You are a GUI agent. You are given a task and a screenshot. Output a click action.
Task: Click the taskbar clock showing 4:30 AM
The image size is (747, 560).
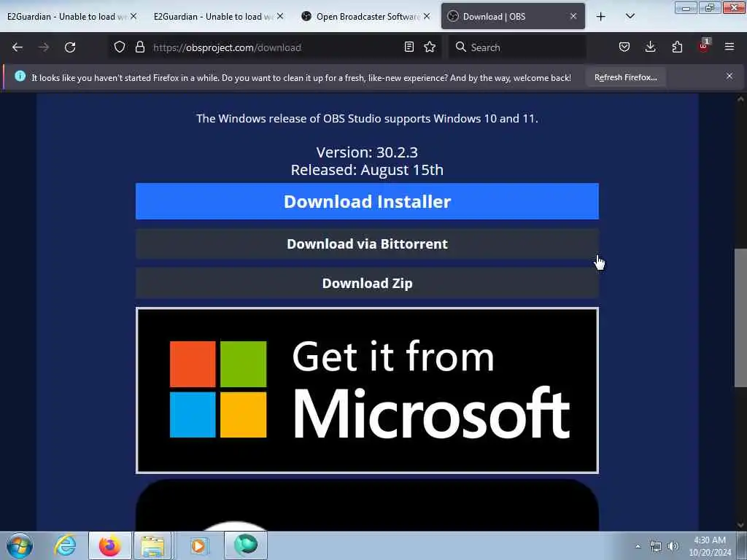(x=709, y=546)
